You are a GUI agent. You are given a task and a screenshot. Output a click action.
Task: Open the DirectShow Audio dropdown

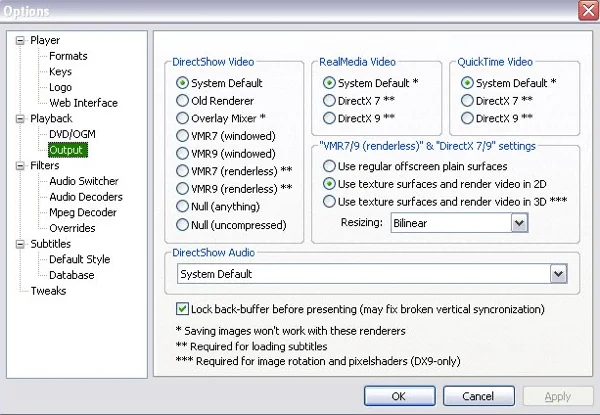pyautogui.click(x=558, y=273)
